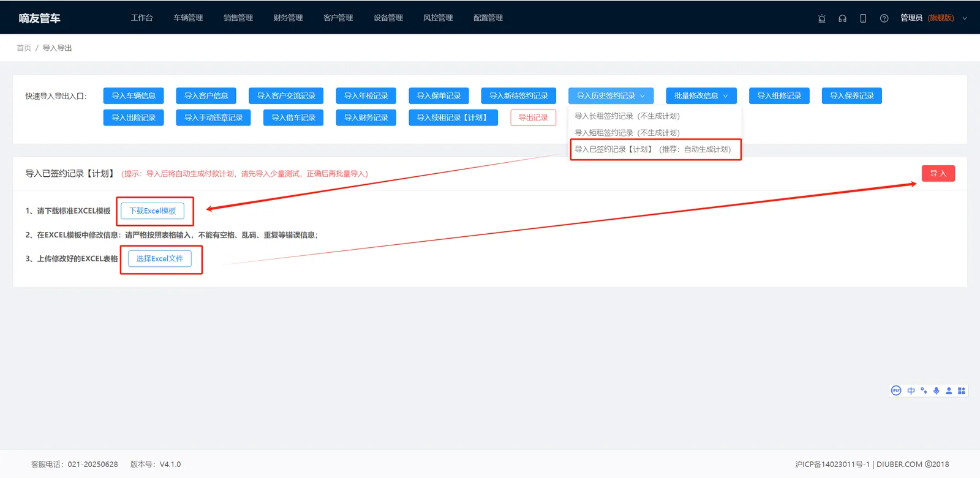Open the mobile phone icon in header
The height and width of the screenshot is (478, 980).
pos(863,18)
